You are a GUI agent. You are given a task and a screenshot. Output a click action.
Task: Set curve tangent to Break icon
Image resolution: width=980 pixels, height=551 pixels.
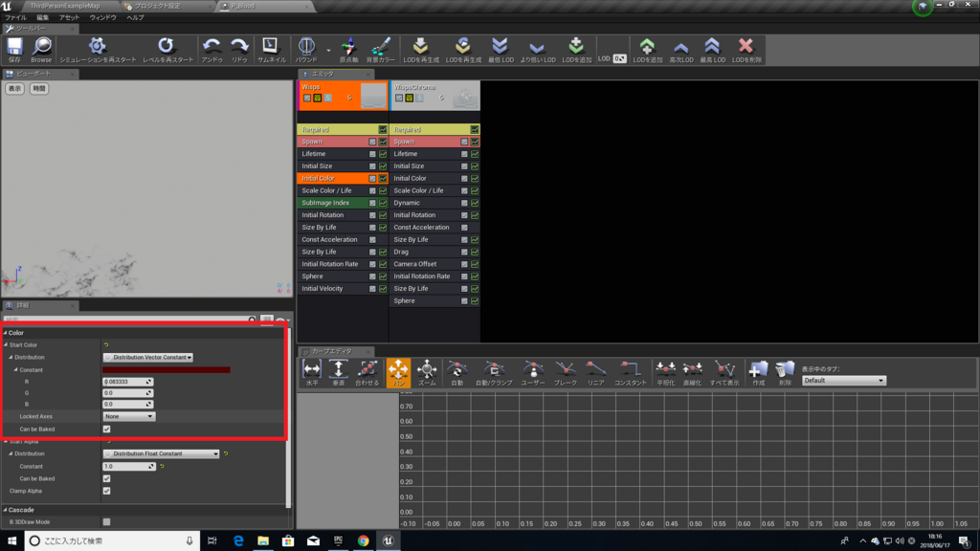(565, 373)
